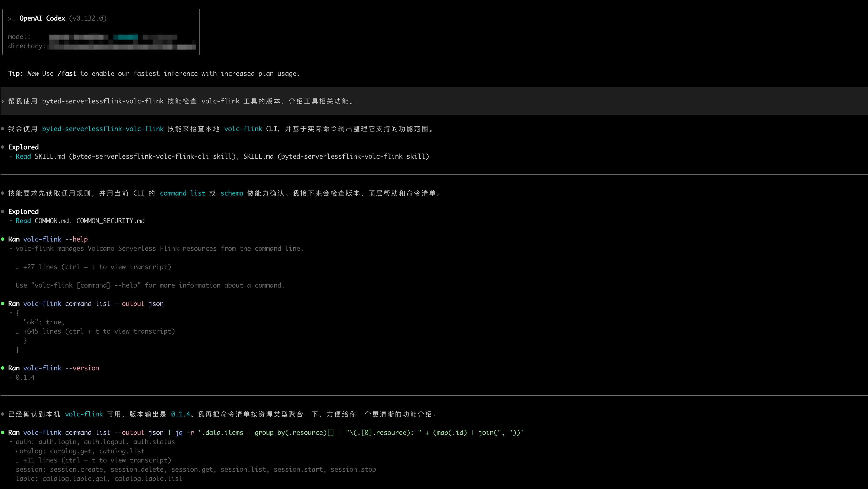Click the green bullet beside 'Ran volc-flink --help'

point(3,239)
